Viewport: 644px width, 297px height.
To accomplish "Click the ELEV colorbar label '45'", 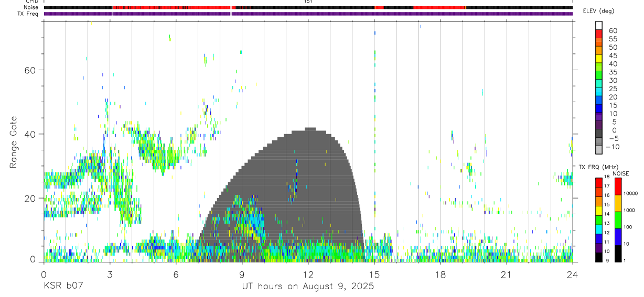I will tap(613, 56).
